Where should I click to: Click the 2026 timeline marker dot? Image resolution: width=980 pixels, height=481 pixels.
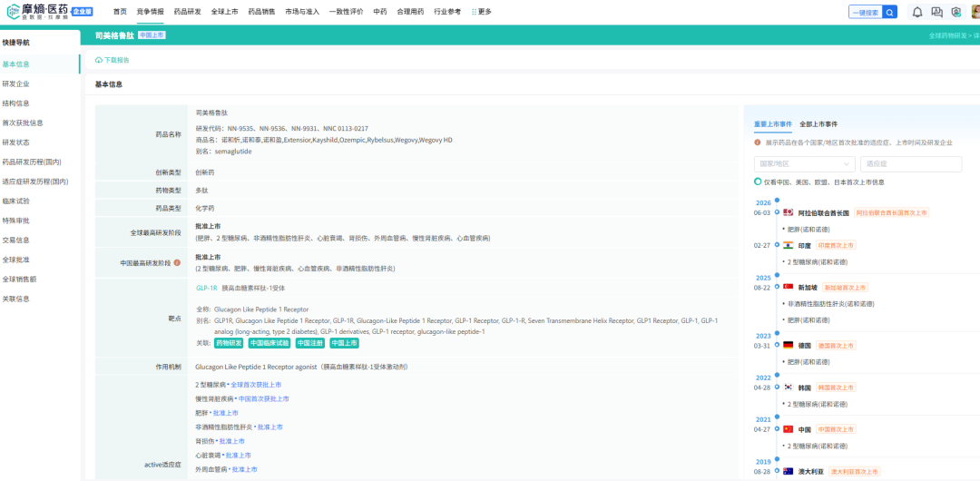777,201
